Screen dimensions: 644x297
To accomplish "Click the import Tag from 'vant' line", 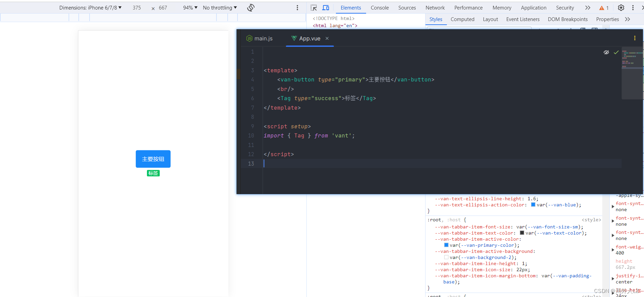I will coord(309,135).
